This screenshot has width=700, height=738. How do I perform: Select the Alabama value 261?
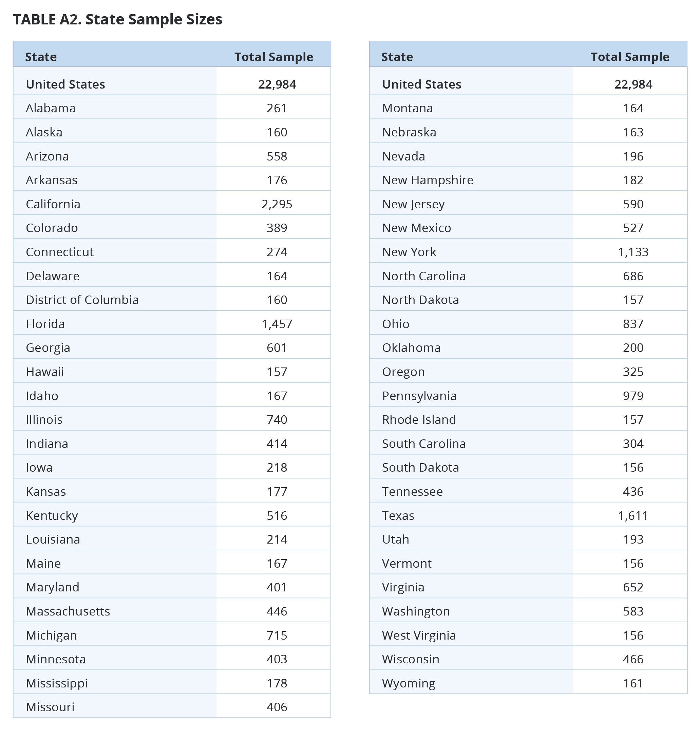coord(277,108)
